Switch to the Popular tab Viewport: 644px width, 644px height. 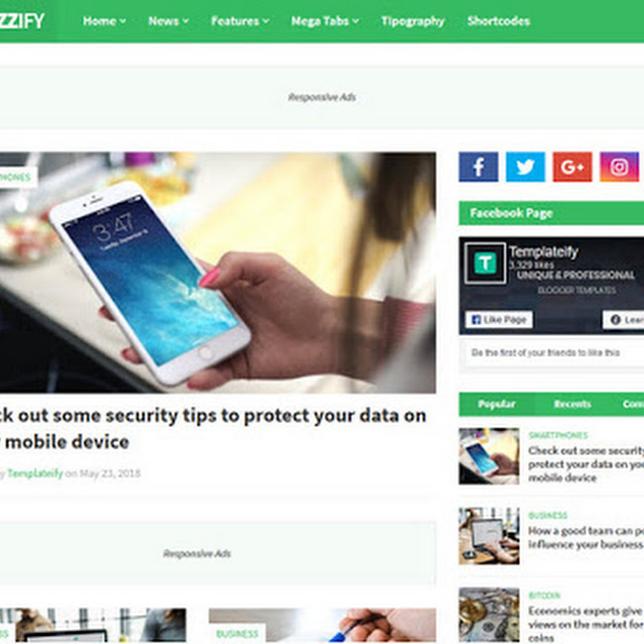pos(496,404)
